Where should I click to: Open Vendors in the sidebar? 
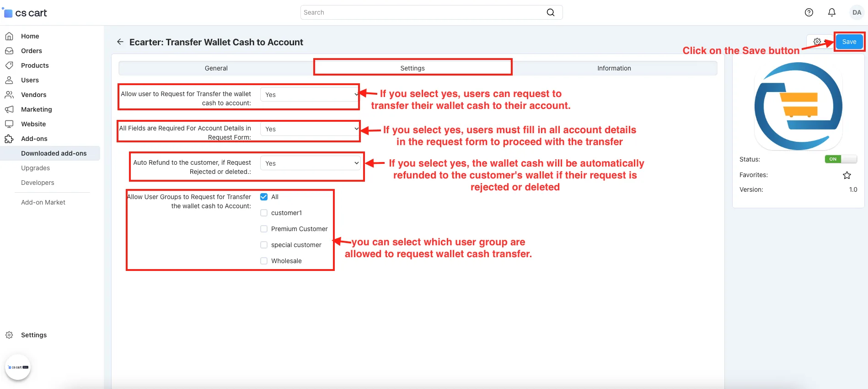coord(34,95)
